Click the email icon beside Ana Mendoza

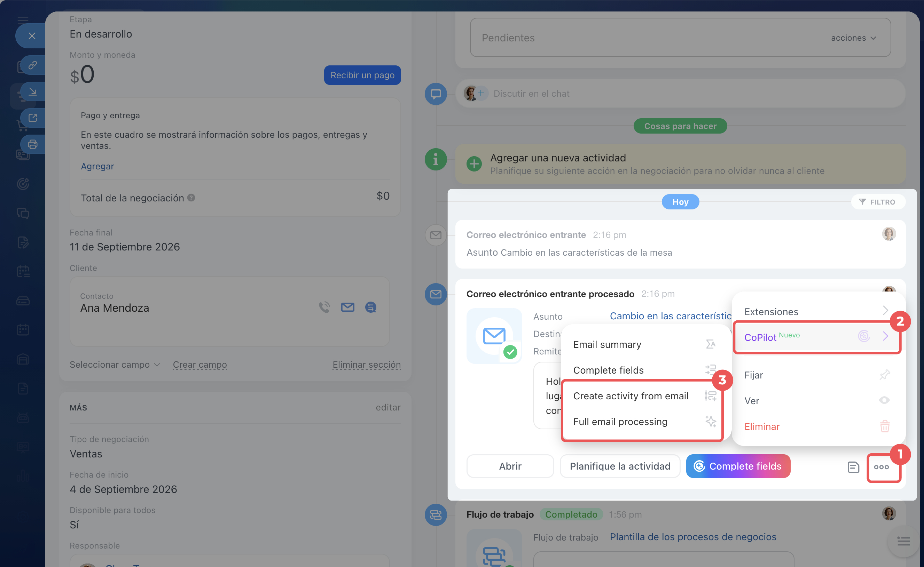(347, 307)
